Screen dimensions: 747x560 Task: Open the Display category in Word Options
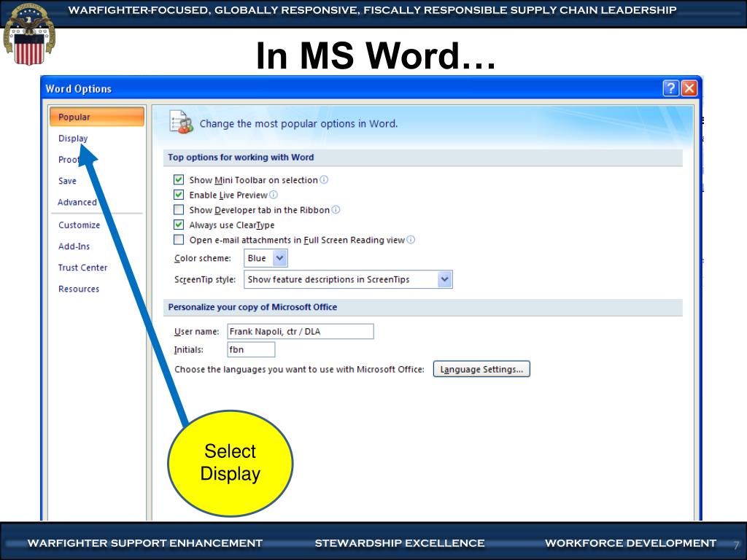pos(73,138)
